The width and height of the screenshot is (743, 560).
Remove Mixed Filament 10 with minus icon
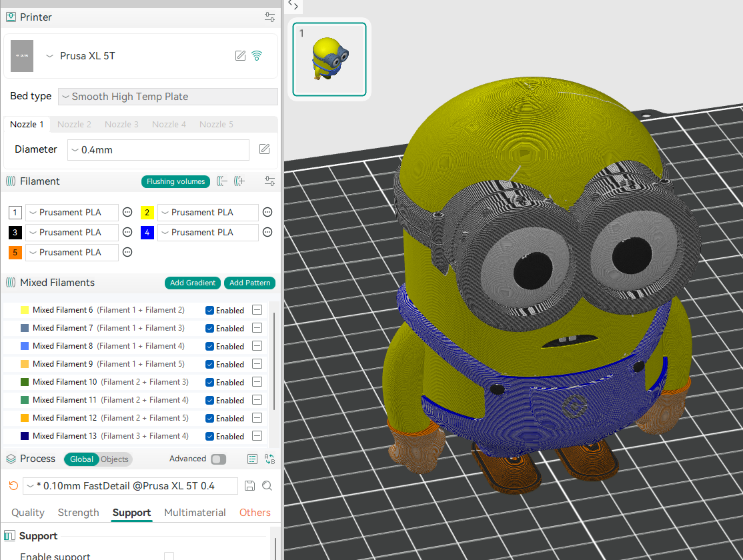click(257, 382)
